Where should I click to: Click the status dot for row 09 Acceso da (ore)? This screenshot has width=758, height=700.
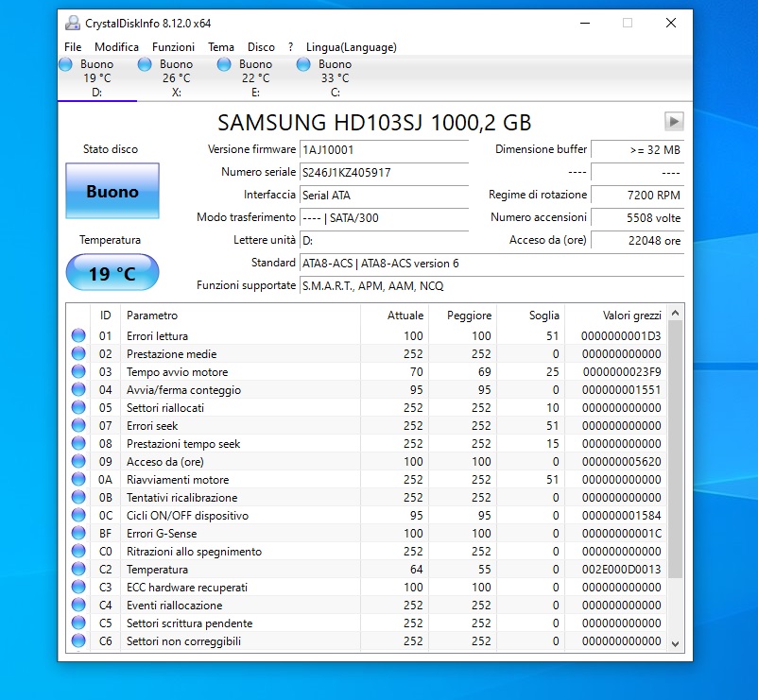coord(78,461)
